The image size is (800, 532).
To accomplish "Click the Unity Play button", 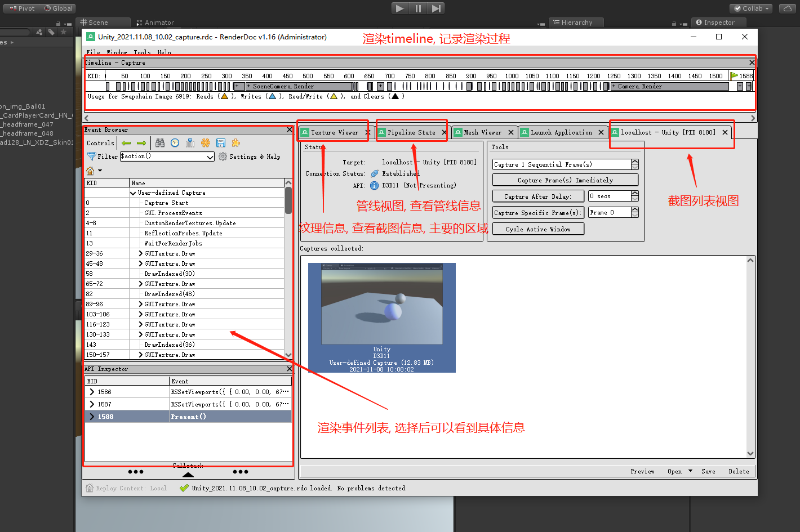I will [x=399, y=8].
